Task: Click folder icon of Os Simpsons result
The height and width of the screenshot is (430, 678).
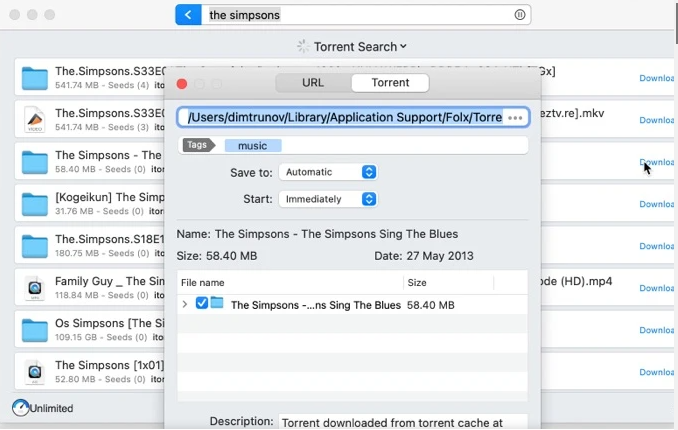Action: tap(35, 330)
